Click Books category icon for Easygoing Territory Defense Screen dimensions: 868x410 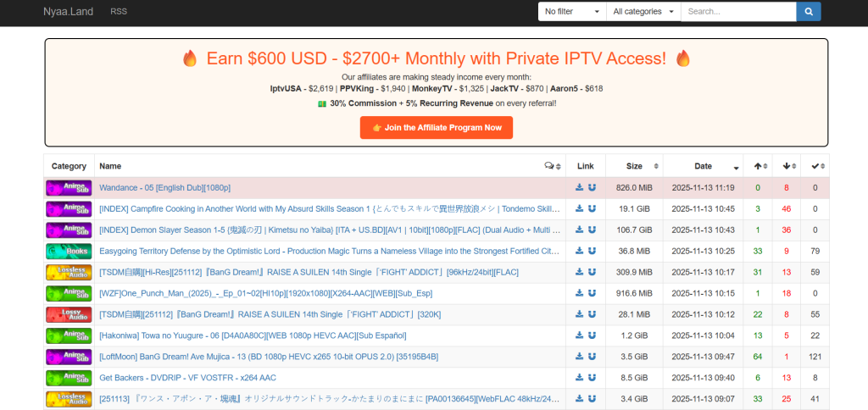coord(69,251)
